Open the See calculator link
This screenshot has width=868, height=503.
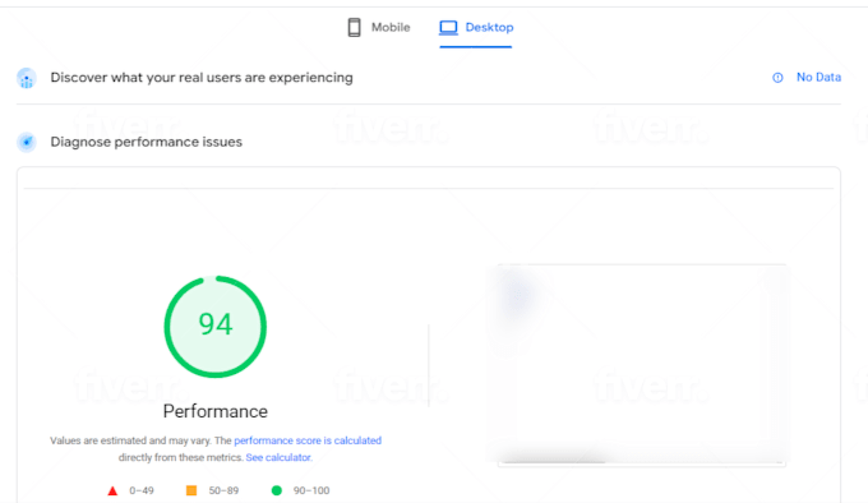(278, 458)
